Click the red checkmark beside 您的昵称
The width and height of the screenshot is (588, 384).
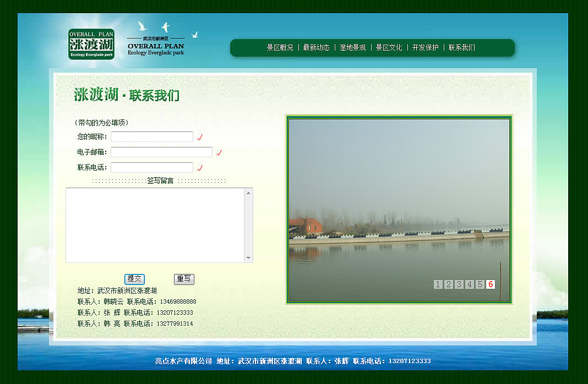point(200,136)
